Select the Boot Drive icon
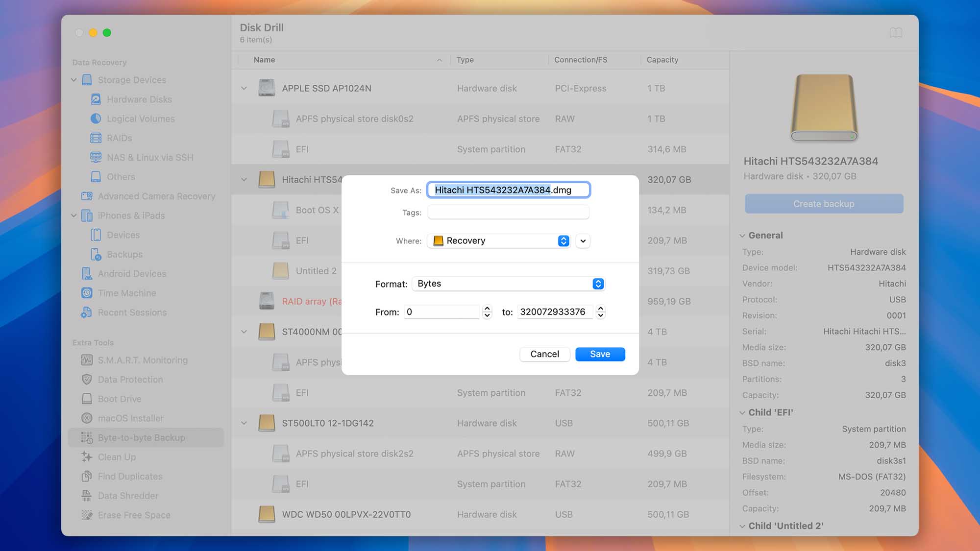 [x=87, y=399]
